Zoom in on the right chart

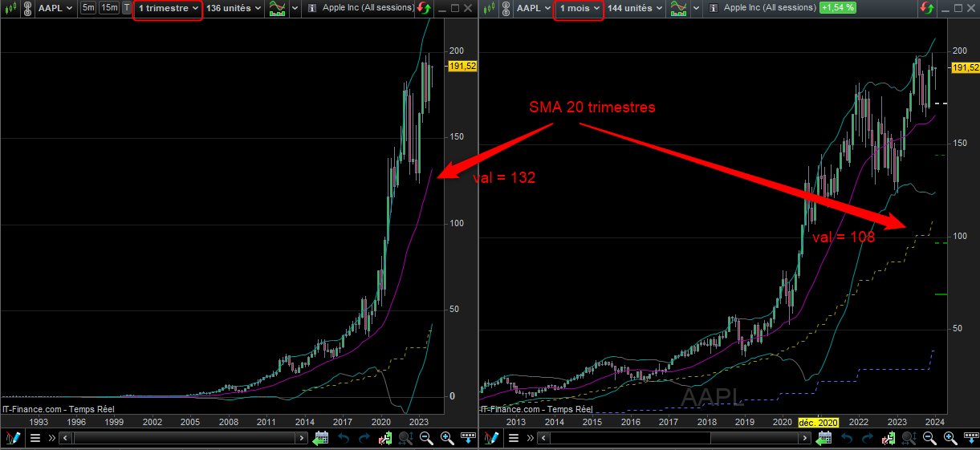(950, 438)
